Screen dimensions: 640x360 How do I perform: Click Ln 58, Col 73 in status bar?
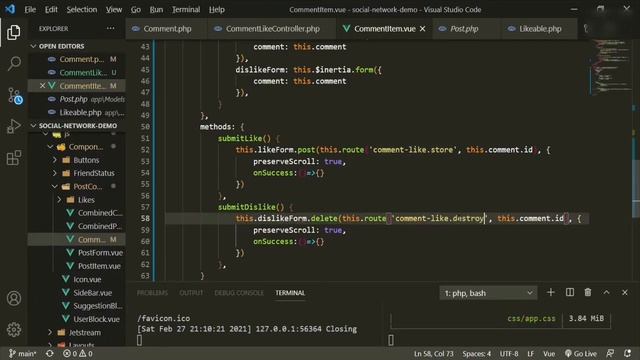[433, 353]
